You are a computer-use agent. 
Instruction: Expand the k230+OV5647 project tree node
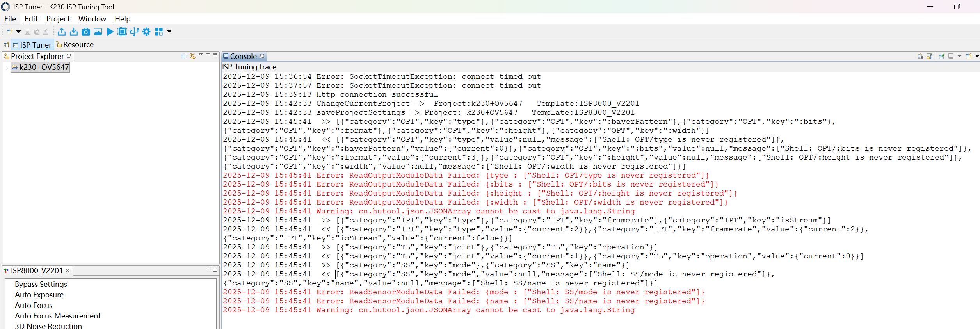[7, 68]
